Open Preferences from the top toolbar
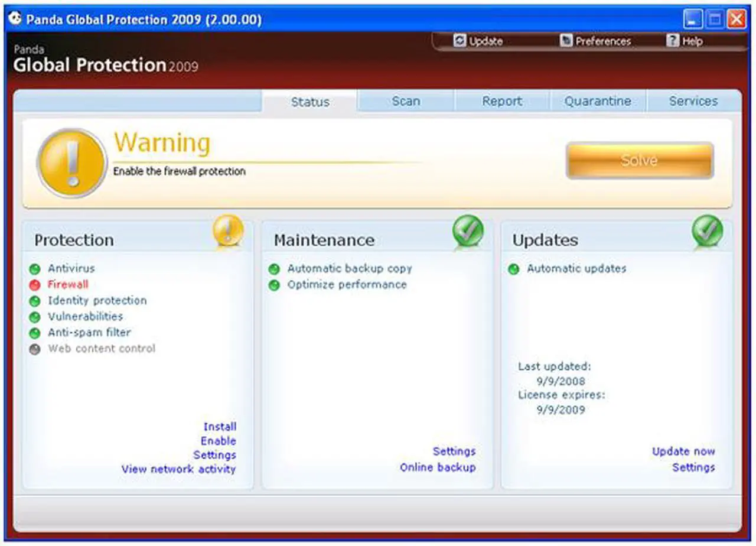 pos(603,41)
